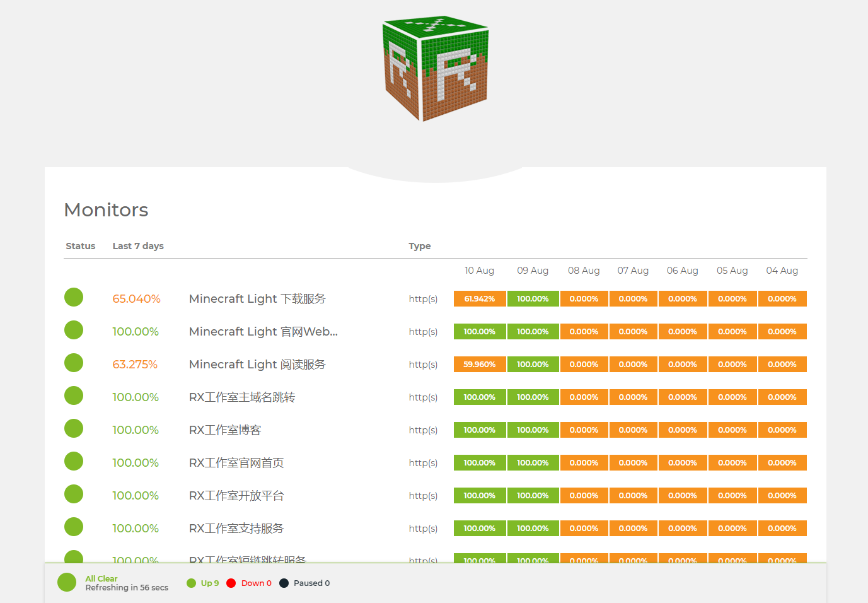
Task: Click the All Clear label
Action: coord(101,578)
